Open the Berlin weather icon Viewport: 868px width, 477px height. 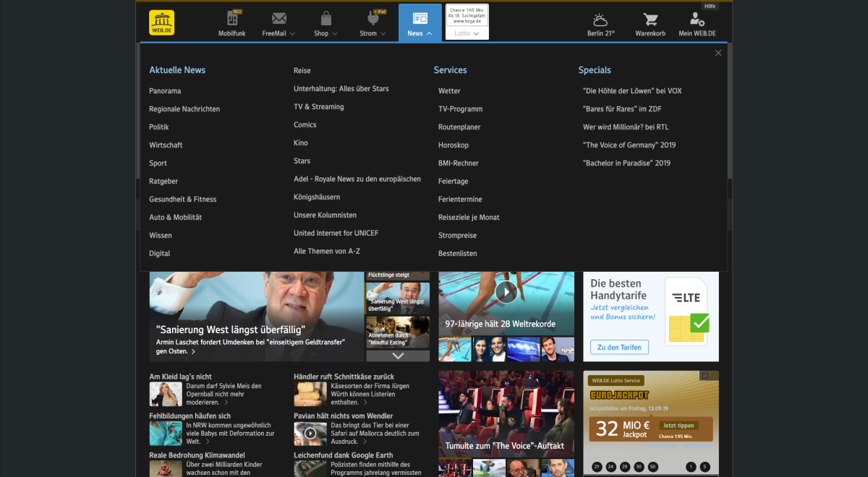coord(600,20)
